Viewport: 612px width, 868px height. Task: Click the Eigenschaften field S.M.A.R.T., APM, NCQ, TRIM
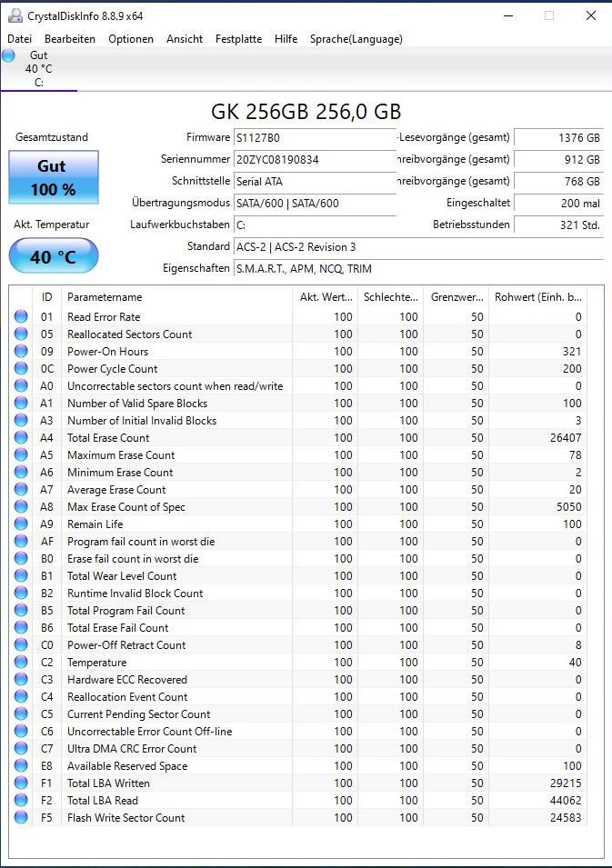[418, 268]
